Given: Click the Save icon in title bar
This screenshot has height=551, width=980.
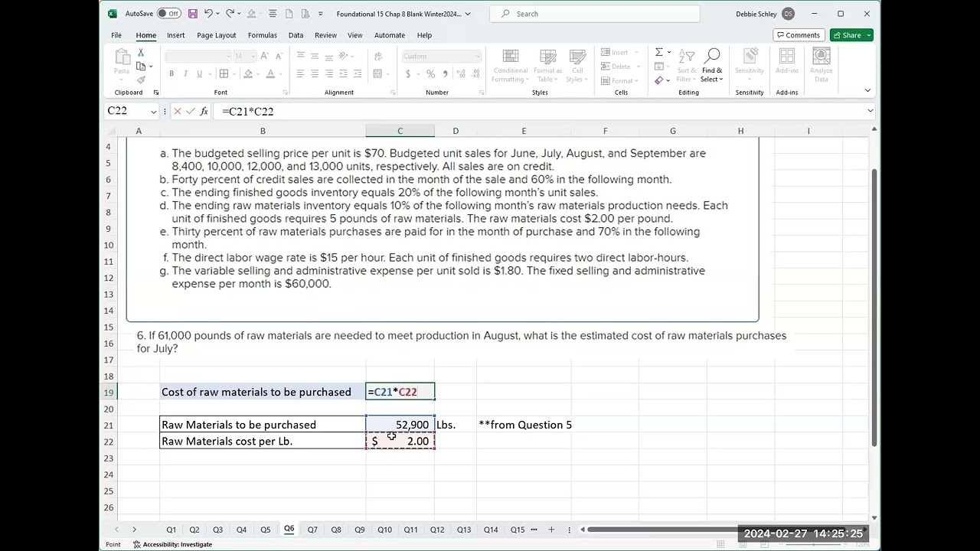Looking at the screenshot, I should pyautogui.click(x=192, y=14).
